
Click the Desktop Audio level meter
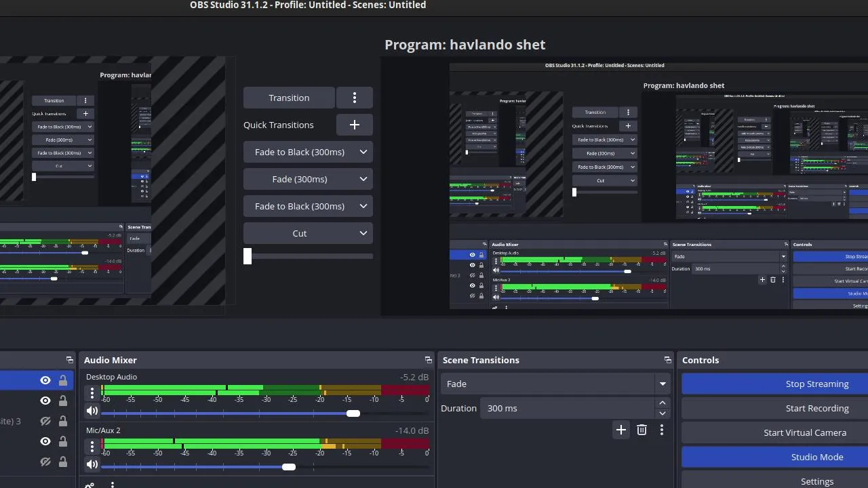[265, 390]
